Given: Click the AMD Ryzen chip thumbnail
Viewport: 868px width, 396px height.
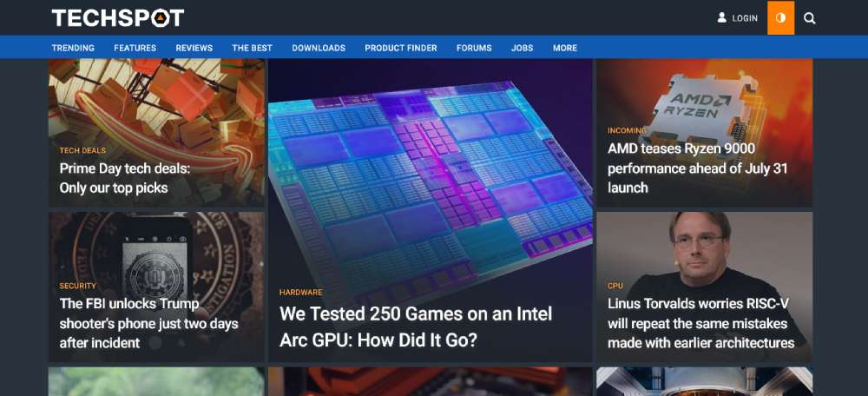Looking at the screenshot, I should tap(703, 96).
